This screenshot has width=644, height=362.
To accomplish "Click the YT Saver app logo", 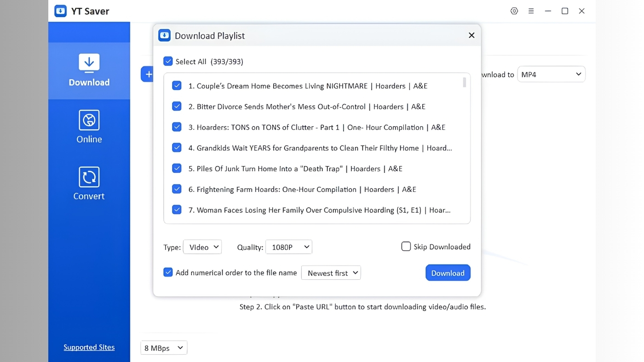I will (60, 11).
